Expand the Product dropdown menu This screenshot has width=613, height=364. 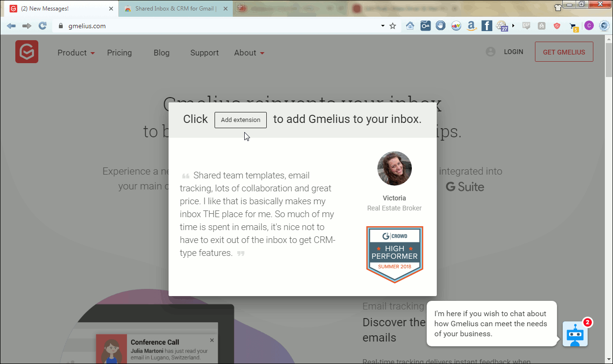coord(76,53)
